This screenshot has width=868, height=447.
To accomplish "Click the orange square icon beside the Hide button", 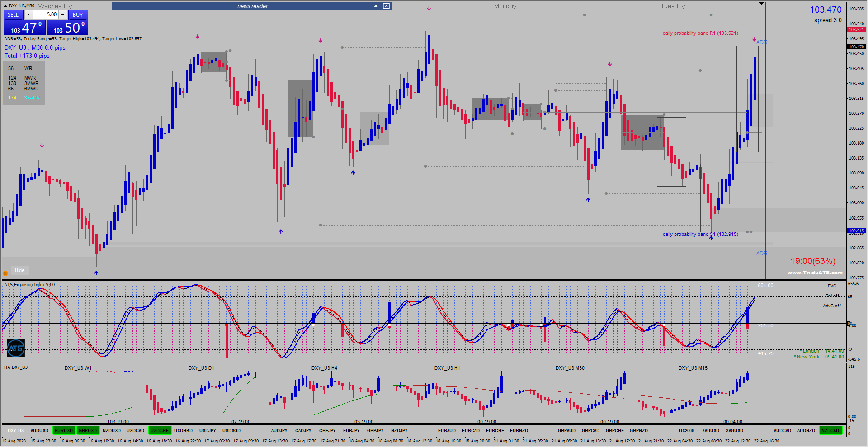I will (x=5, y=273).
